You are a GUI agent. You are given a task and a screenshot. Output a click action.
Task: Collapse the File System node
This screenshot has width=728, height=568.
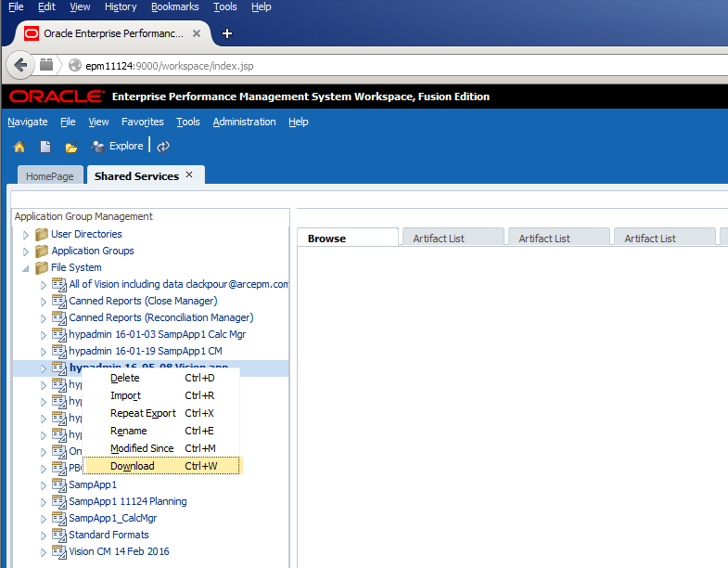coord(26,268)
